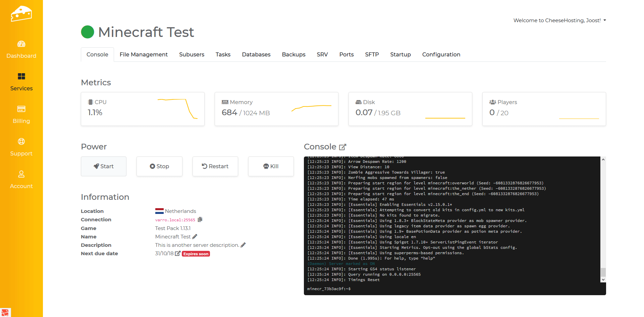Copy the server connection address
The image size is (644, 317).
(x=200, y=220)
